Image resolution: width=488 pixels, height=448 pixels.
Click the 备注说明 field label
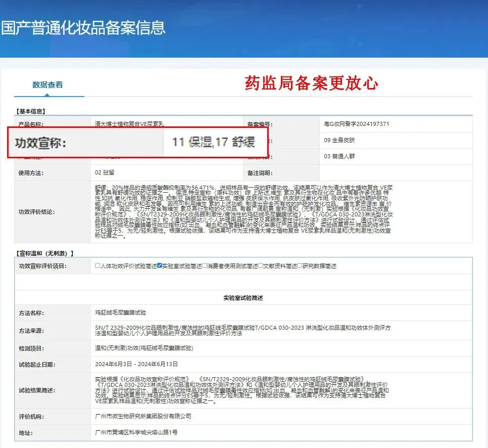(x=260, y=173)
